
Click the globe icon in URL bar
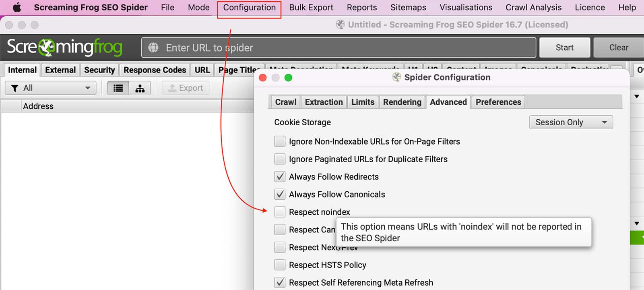tap(153, 48)
